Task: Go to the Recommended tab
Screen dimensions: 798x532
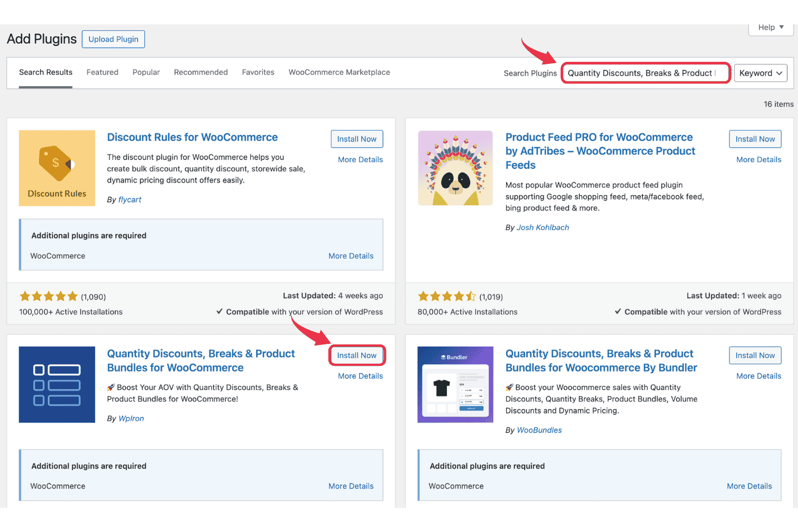Action: 201,72
